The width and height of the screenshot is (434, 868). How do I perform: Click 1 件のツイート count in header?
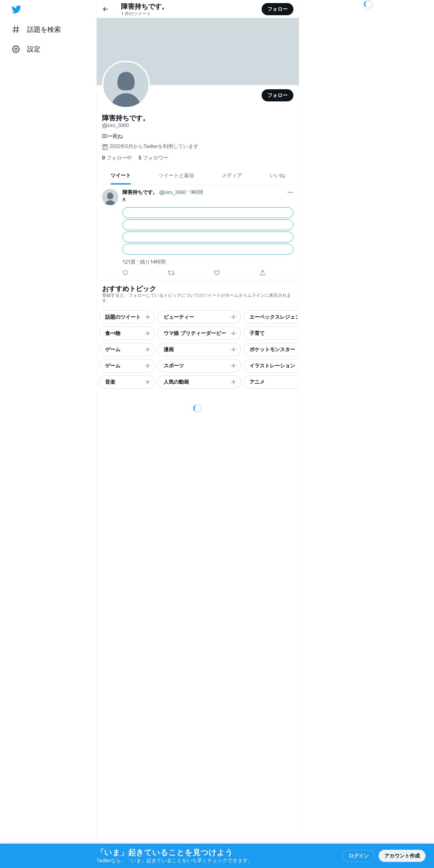[136, 14]
